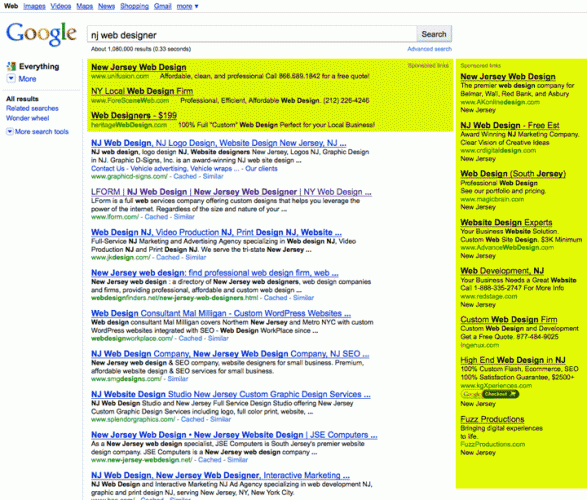Open Shopping from top navigation
Screen dimensions: 587x500
(x=134, y=6)
